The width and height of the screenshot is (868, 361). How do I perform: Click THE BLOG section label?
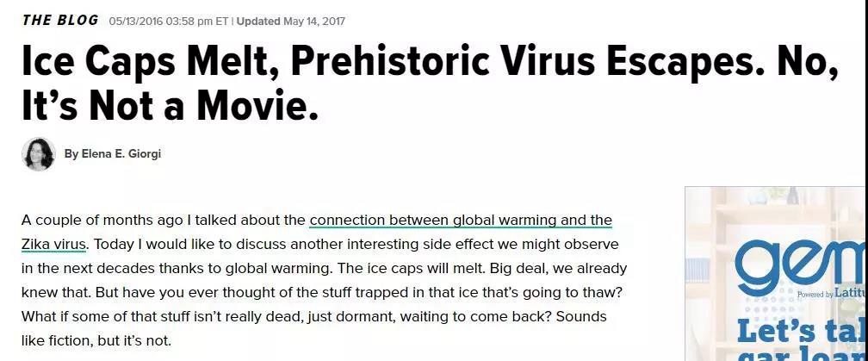point(60,21)
